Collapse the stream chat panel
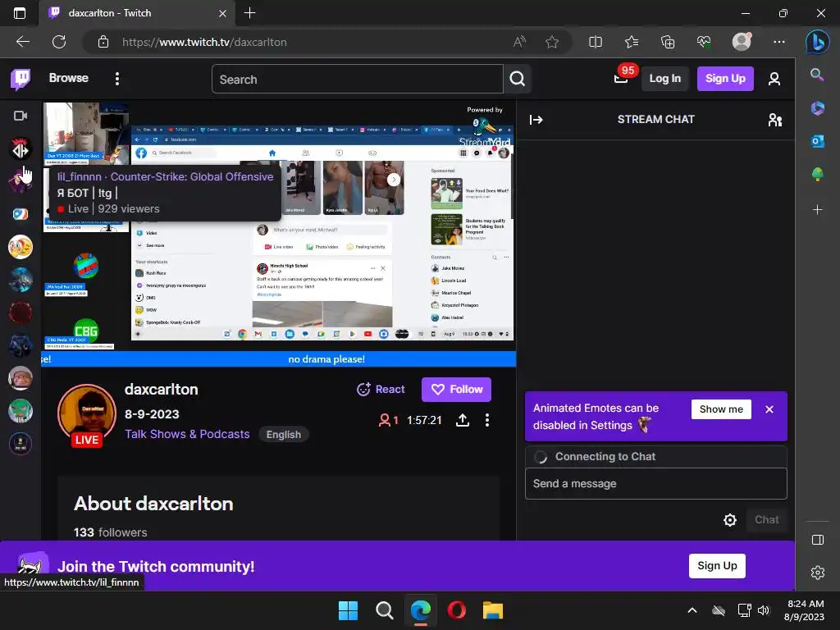Screen dimensions: 840x630 [x=536, y=120]
